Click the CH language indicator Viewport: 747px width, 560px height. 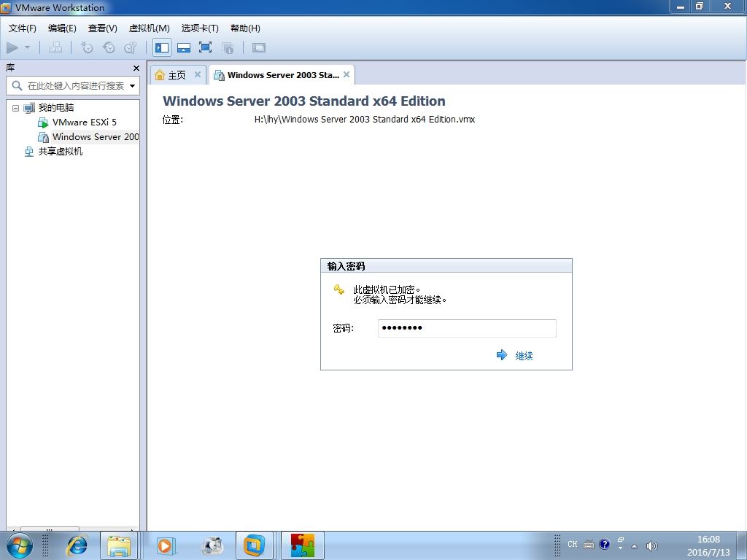point(572,544)
